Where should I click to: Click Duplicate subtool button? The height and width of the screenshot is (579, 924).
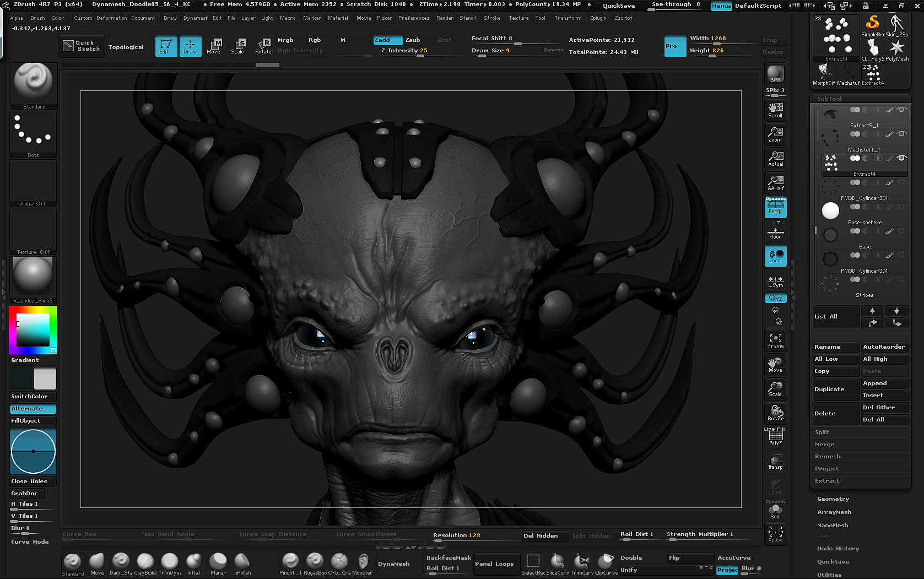click(x=836, y=389)
